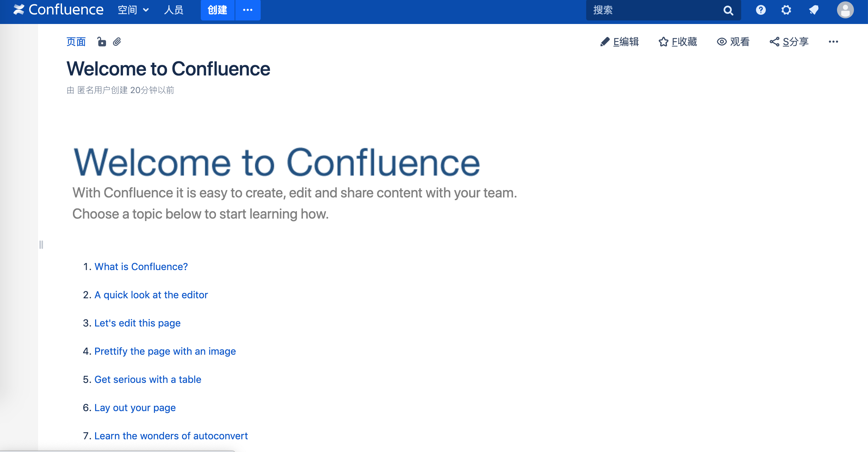Open the create-more ellipsis next to 创建
The height and width of the screenshot is (452, 868).
248,10
